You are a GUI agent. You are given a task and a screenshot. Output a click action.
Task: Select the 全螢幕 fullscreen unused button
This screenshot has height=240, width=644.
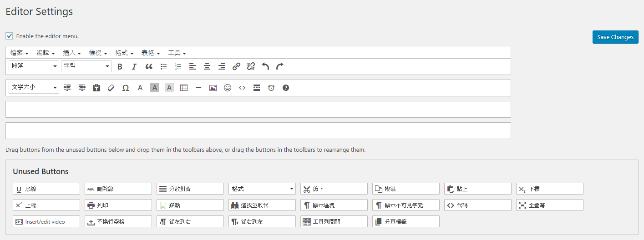(x=550, y=205)
